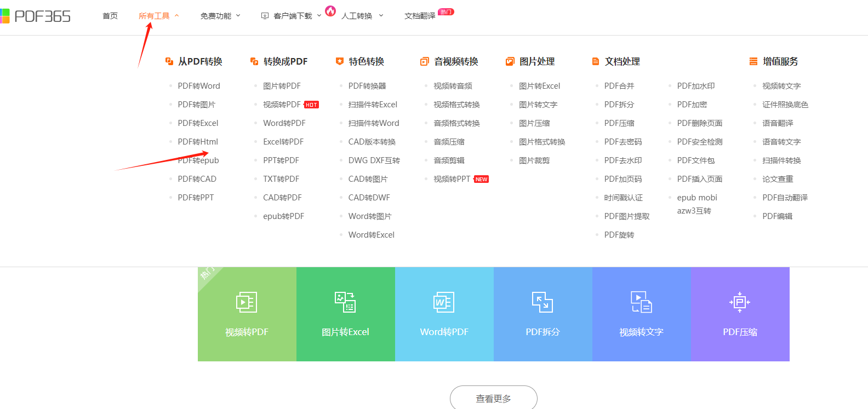Click the flame icon near 人工转换
Screen dimensions: 868x409
(330, 10)
